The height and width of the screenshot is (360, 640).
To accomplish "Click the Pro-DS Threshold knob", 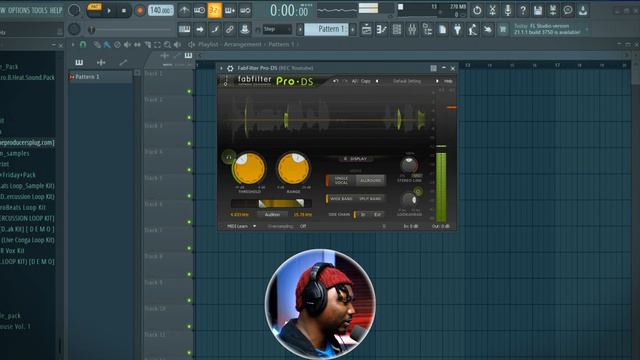I will 249,168.
